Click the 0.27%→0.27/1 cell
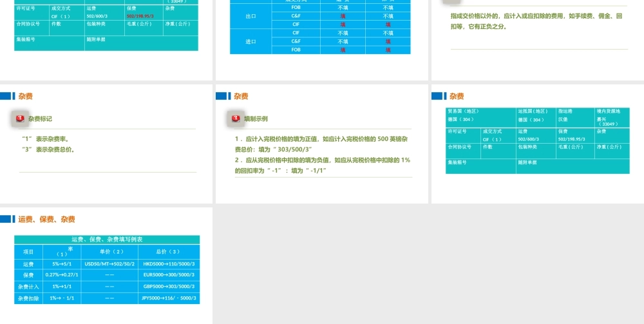Image resolution: width=644 pixels, height=324 pixels. pyautogui.click(x=62, y=275)
